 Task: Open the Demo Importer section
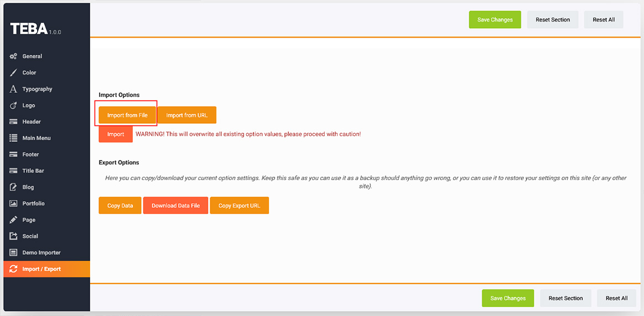46,252
